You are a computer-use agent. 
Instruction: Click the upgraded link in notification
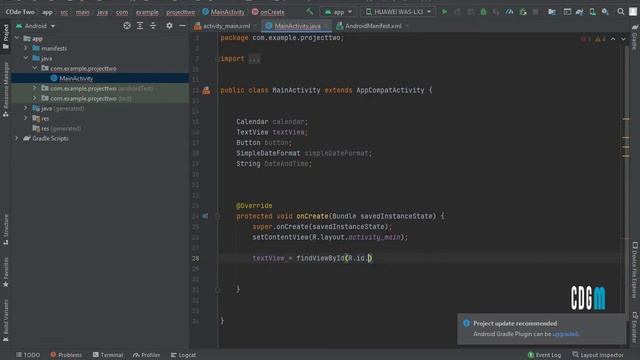pos(565,334)
